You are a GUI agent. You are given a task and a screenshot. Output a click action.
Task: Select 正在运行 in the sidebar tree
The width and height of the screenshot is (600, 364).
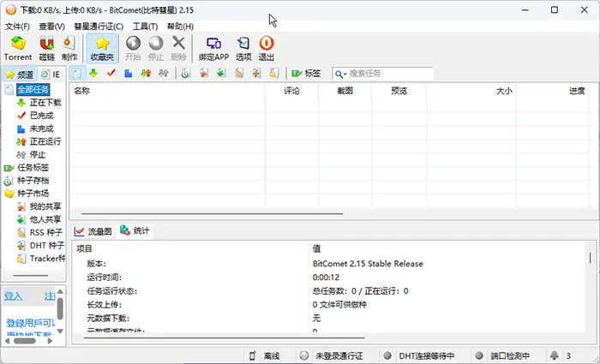tap(45, 141)
